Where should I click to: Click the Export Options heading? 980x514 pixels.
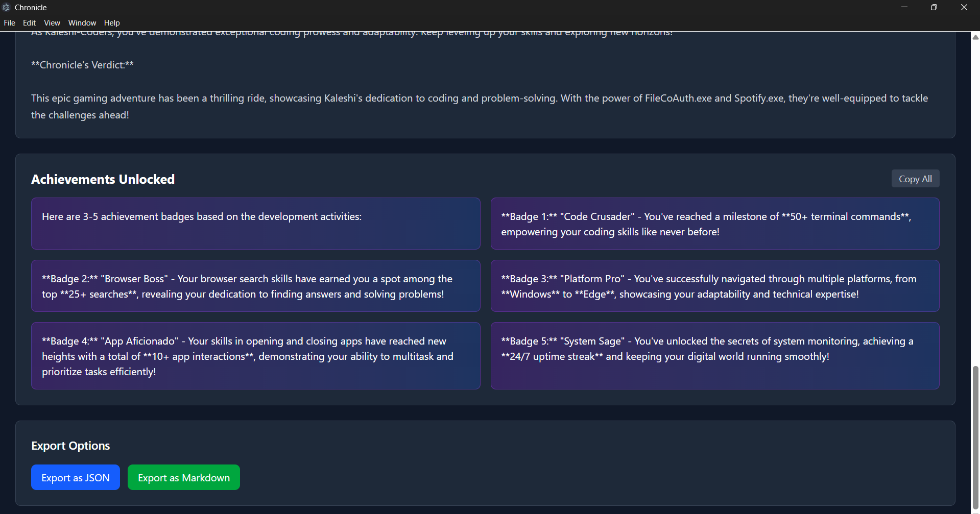point(70,445)
